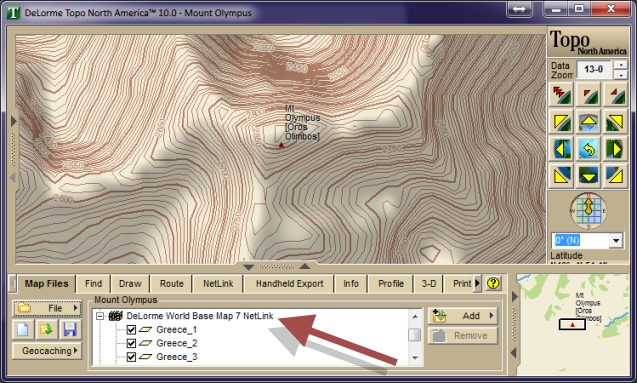Toggle the Greece_3 layer checkbox

point(131,357)
